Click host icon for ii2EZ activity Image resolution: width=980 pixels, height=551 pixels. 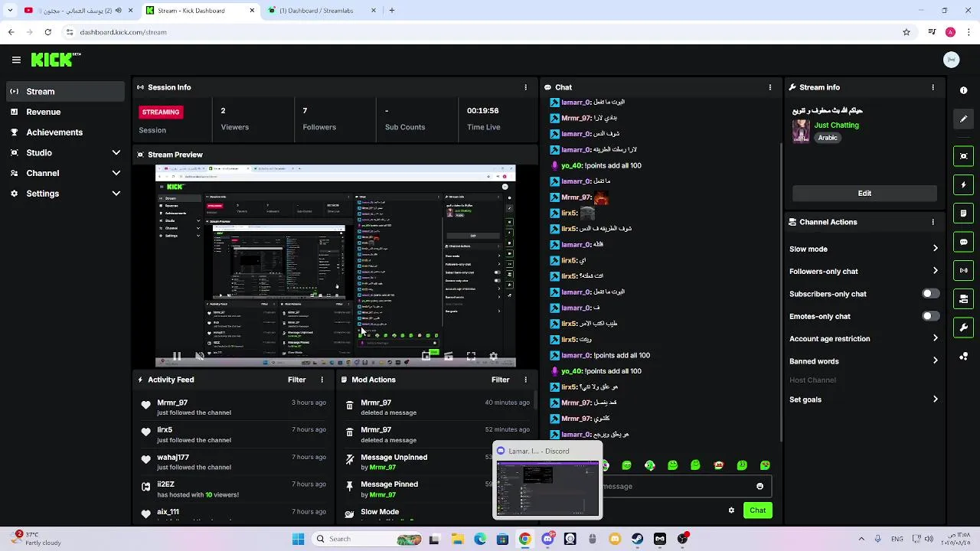click(x=145, y=487)
